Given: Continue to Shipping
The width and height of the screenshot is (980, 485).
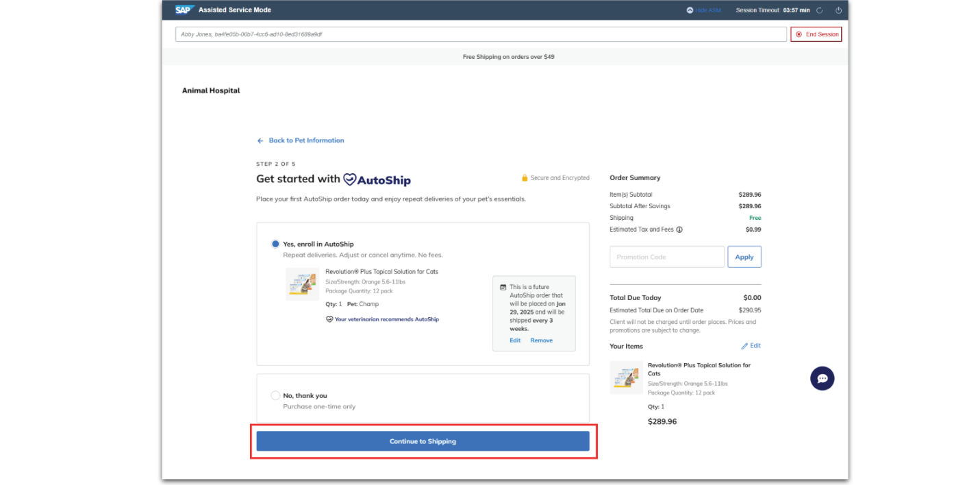Looking at the screenshot, I should (423, 441).
